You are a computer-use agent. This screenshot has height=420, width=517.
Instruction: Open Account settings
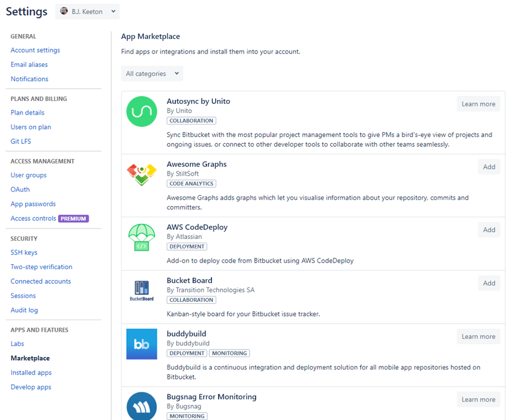35,50
